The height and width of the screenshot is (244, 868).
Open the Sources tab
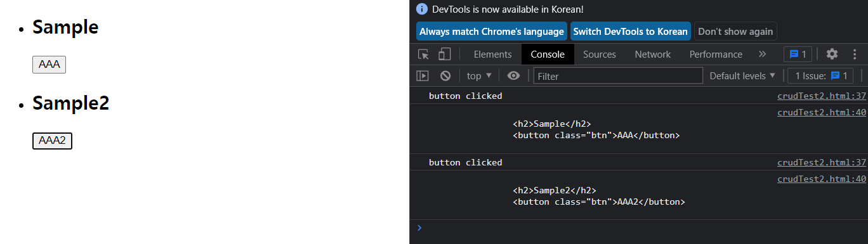(600, 55)
